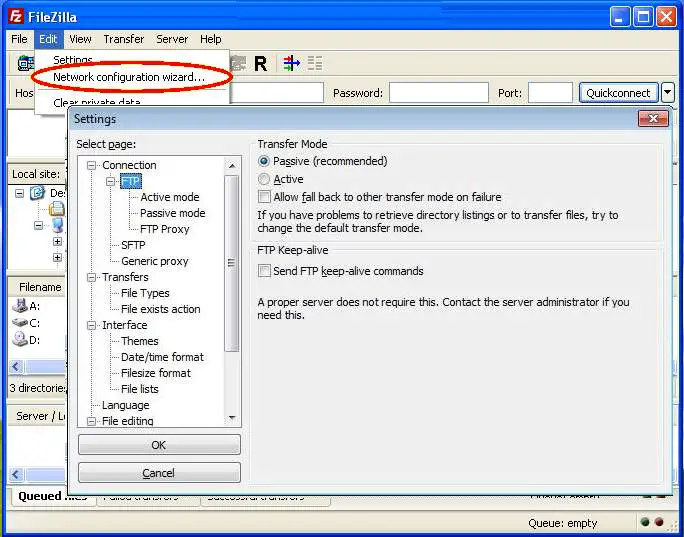Click red activity LED in status bar
This screenshot has height=537, width=684.
pyautogui.click(x=659, y=522)
